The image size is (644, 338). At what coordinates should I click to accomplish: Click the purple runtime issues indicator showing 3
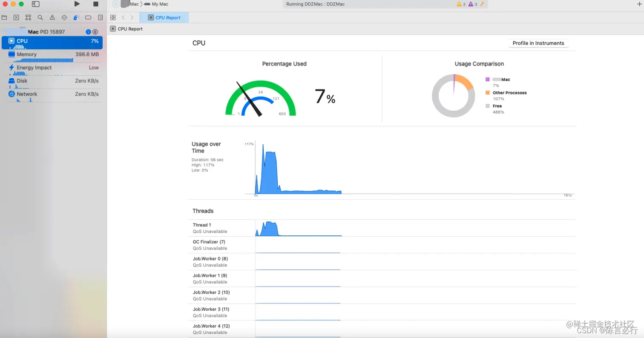tap(473, 4)
